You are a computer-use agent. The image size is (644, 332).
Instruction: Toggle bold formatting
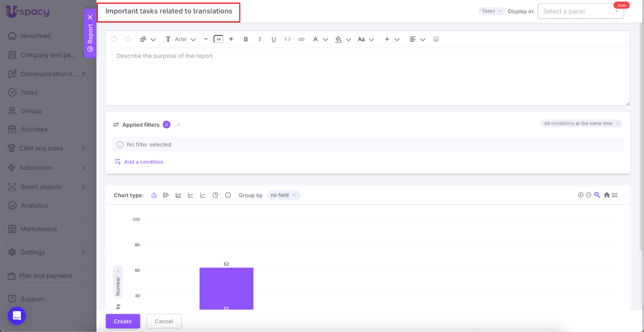coord(246,39)
